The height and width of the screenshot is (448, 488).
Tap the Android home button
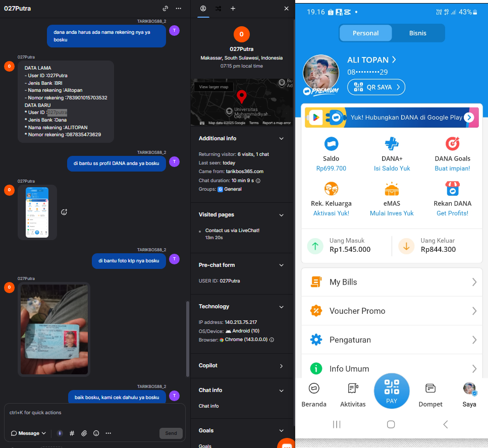(x=391, y=424)
